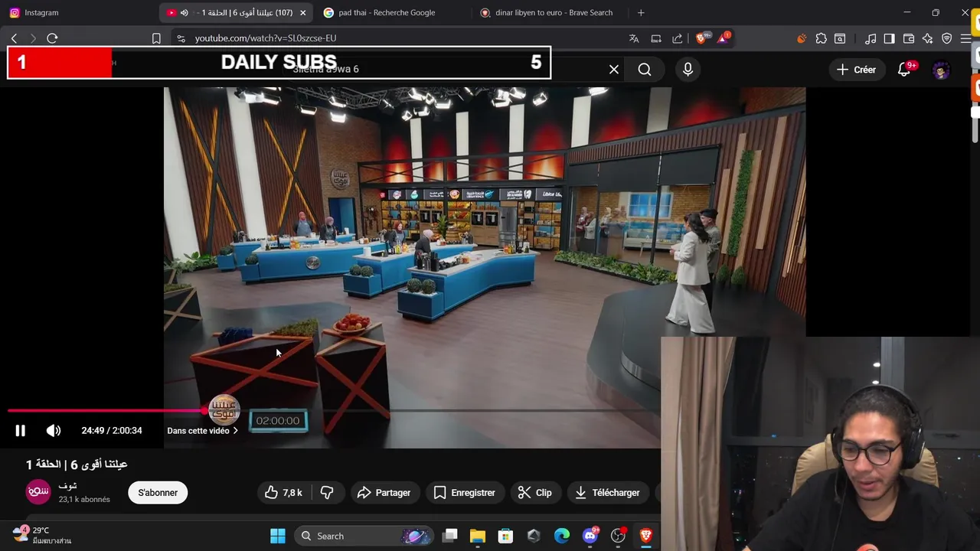Image resolution: width=980 pixels, height=551 pixels.
Task: Click the page vertical scrollbar
Action: pos(976,115)
